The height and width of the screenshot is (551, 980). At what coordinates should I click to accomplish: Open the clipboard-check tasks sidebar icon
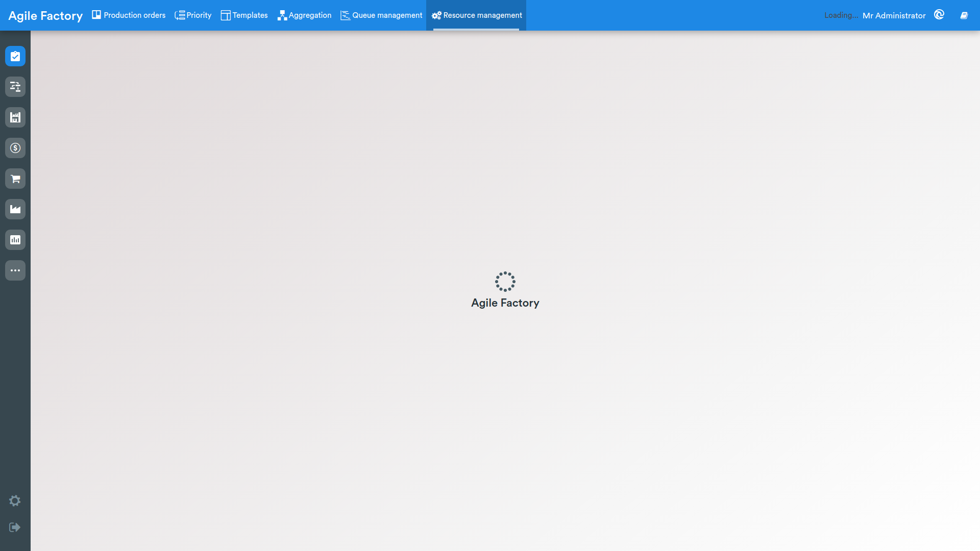[x=15, y=56]
